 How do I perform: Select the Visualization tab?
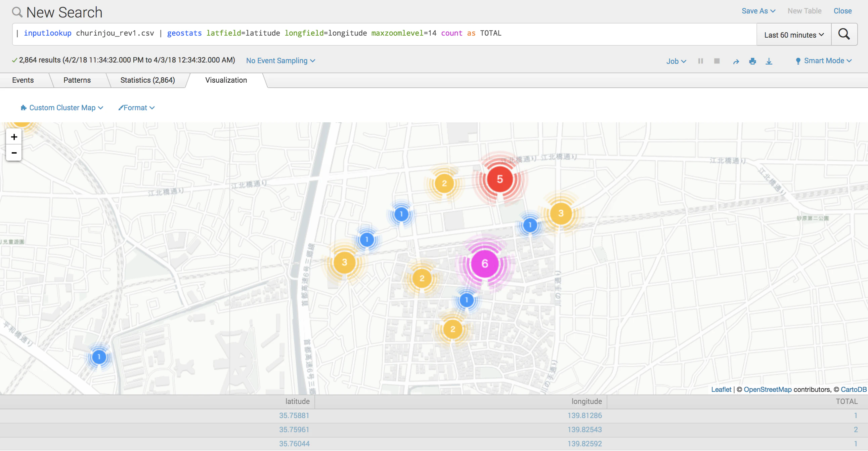(x=226, y=80)
